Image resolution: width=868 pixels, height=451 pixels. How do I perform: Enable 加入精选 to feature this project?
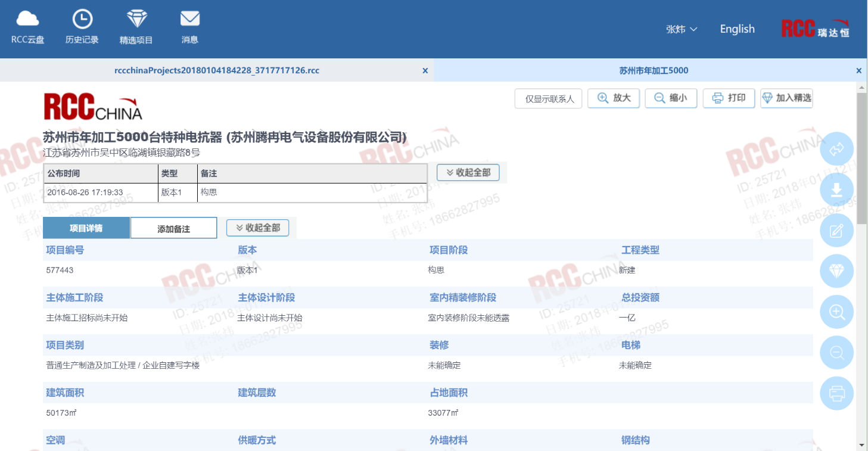[786, 98]
